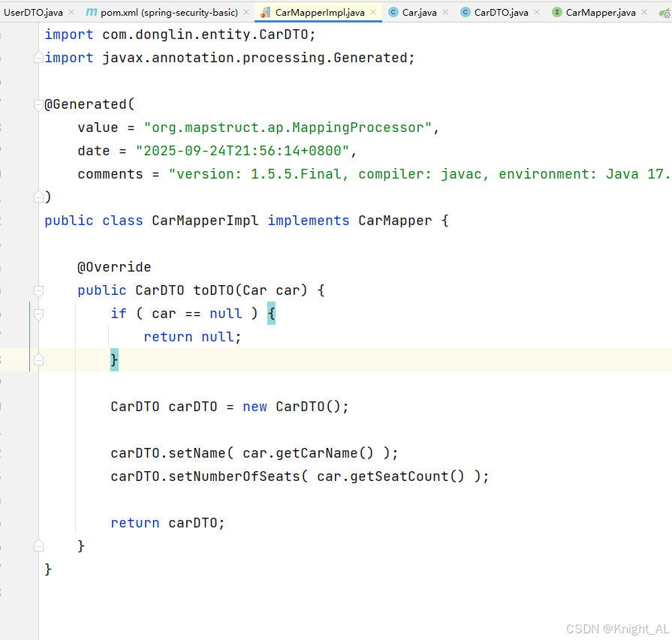Click the CarMapper interface name in implements
Viewport: 672px width, 640px height.
point(395,221)
